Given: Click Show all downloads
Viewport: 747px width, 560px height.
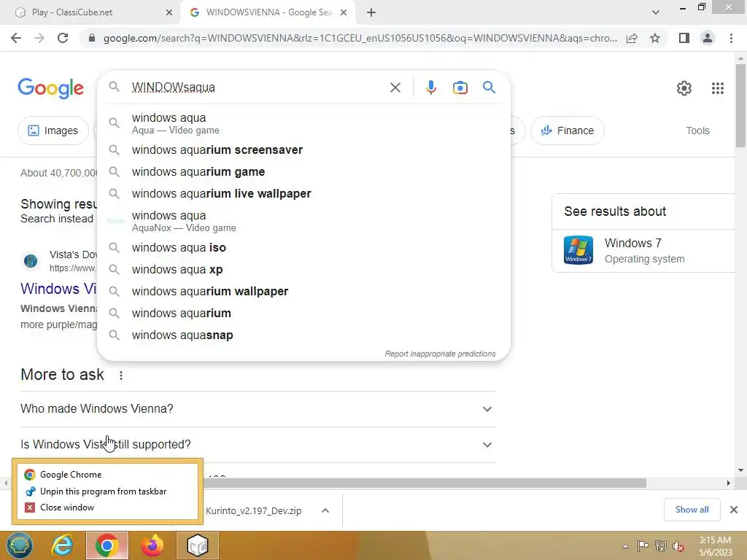Looking at the screenshot, I should 692,510.
